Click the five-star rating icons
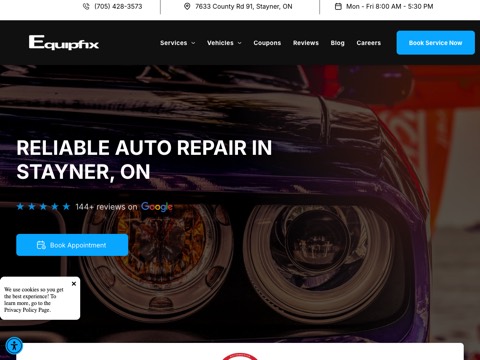Viewport: 480px width, 360px height. (43, 207)
